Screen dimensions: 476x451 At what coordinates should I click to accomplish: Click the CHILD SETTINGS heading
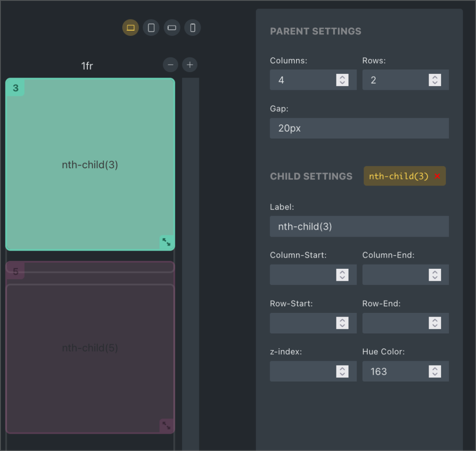pyautogui.click(x=311, y=176)
